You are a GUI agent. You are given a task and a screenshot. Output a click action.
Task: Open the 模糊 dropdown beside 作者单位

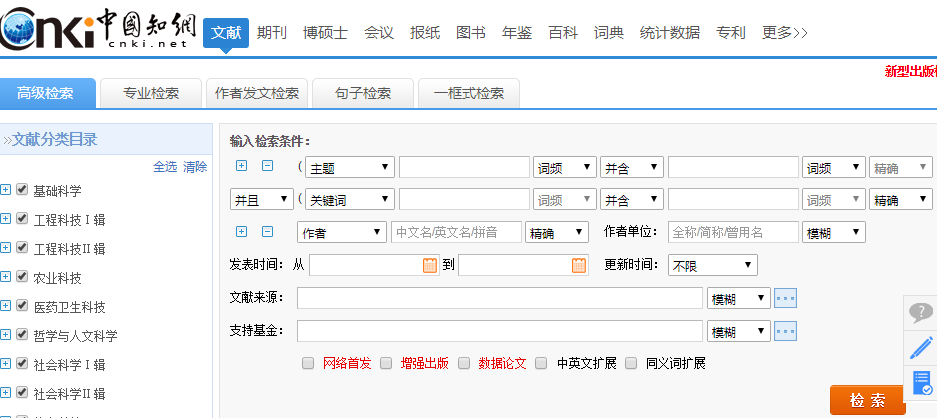pyautogui.click(x=834, y=232)
